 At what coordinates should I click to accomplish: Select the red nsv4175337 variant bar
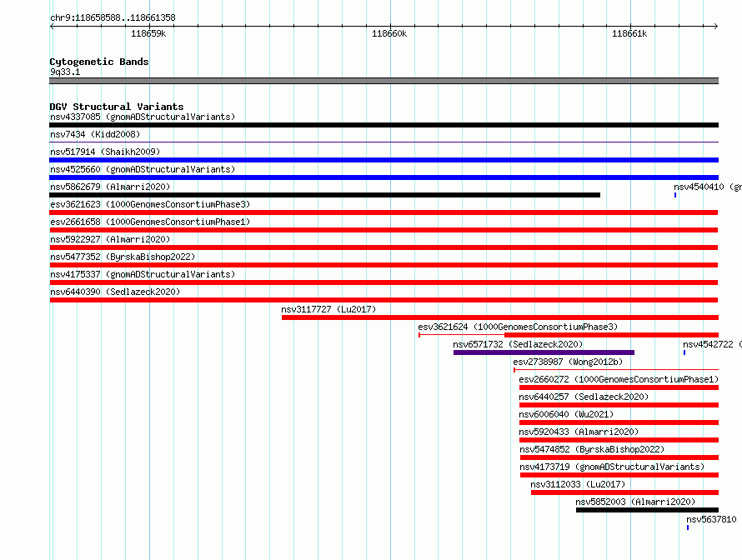tap(384, 282)
